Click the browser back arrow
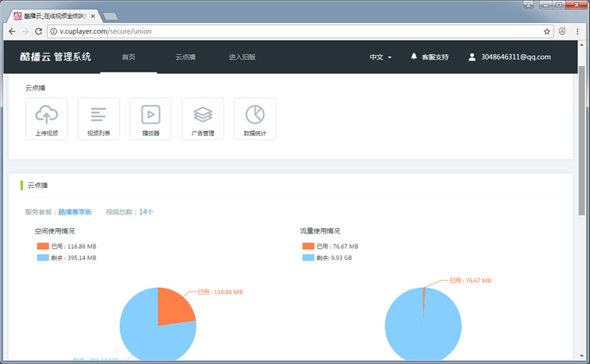The image size is (590, 364). tap(12, 31)
